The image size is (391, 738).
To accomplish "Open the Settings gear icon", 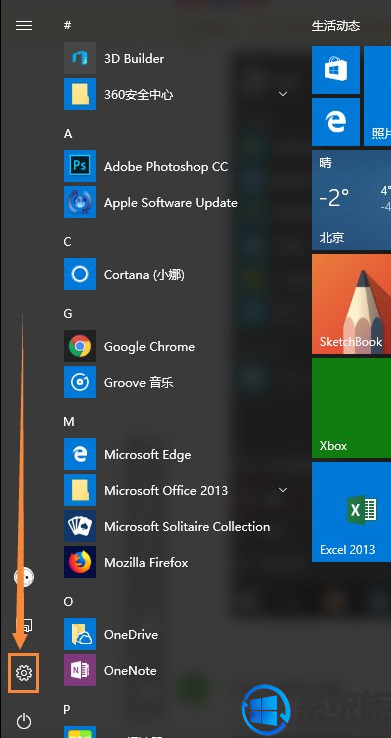I will [x=24, y=673].
